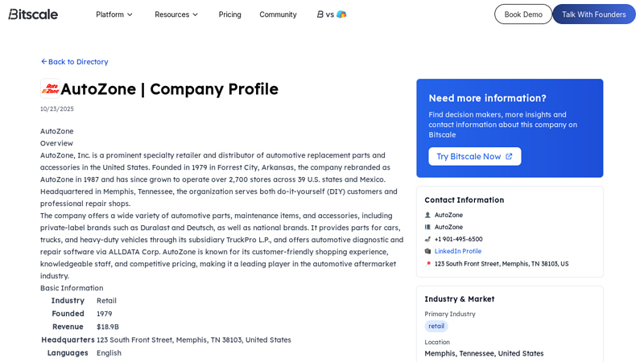Click the phone number +1 901-495-6500
Viewport: 644px width, 362px height.
click(459, 239)
